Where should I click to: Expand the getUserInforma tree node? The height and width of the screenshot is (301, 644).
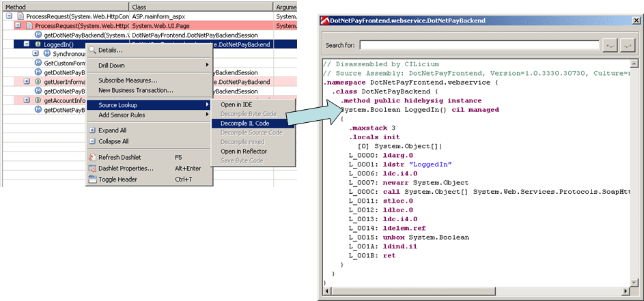coord(27,81)
